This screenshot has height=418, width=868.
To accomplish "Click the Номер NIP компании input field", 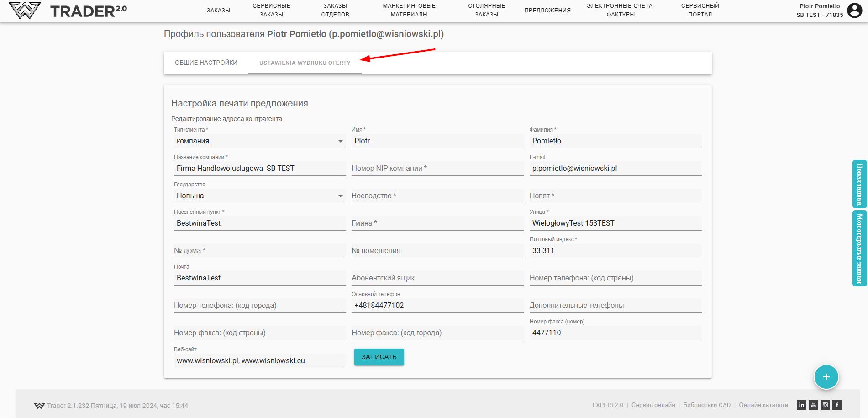I will click(437, 169).
